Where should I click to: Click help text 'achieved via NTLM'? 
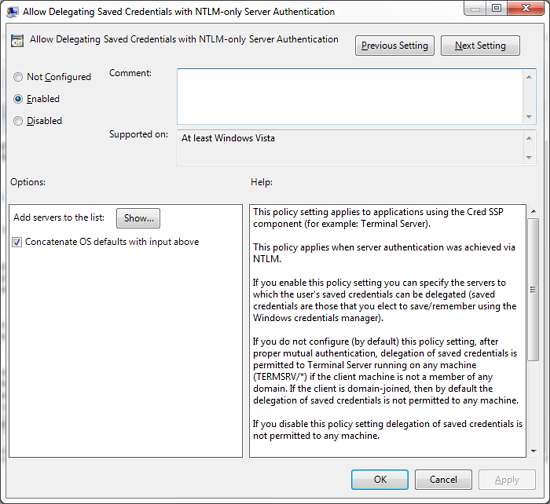pyautogui.click(x=384, y=253)
